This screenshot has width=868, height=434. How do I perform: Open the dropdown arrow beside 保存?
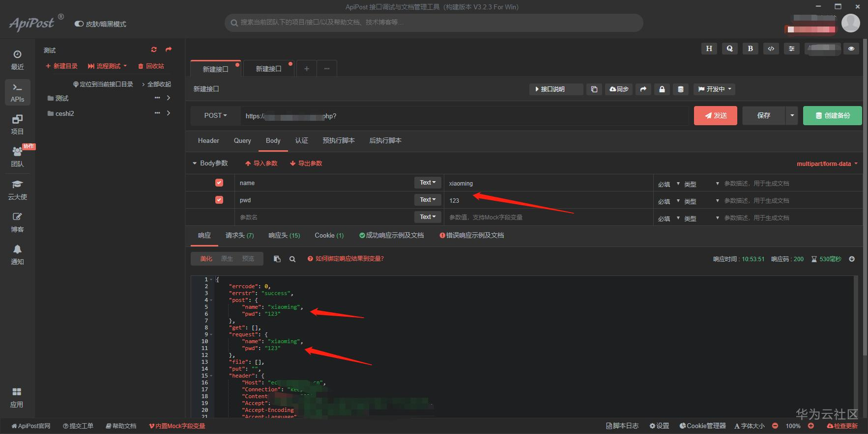(792, 115)
